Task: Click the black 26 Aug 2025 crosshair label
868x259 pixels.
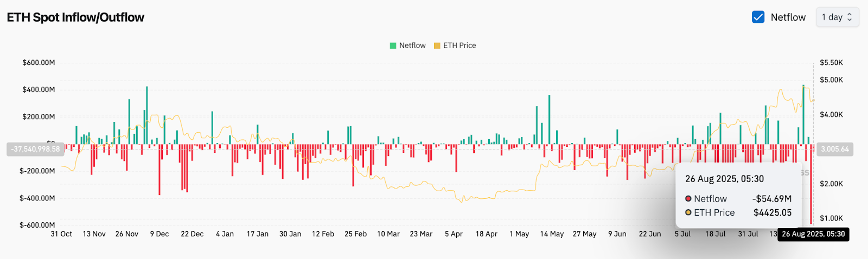Action: pyautogui.click(x=813, y=234)
